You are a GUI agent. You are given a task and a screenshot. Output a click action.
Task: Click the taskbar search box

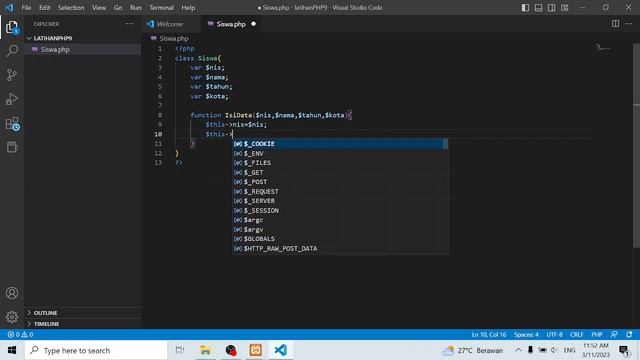[x=96, y=350]
